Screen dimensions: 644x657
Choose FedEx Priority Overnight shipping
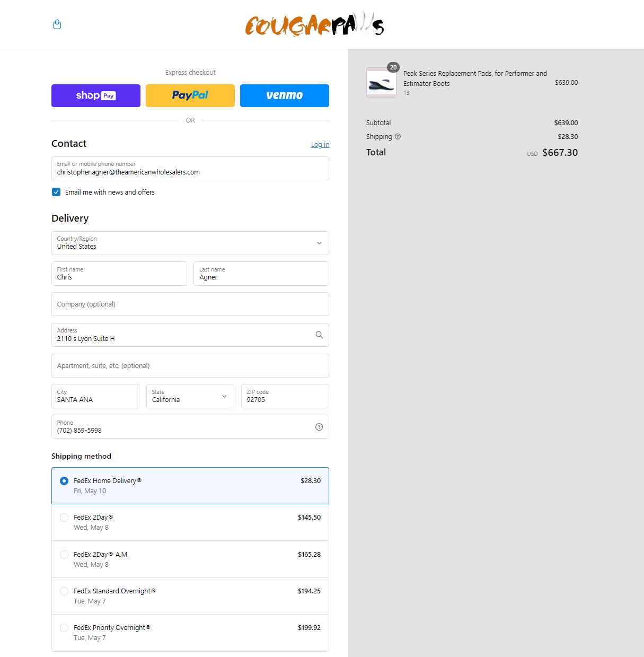[x=190, y=633]
